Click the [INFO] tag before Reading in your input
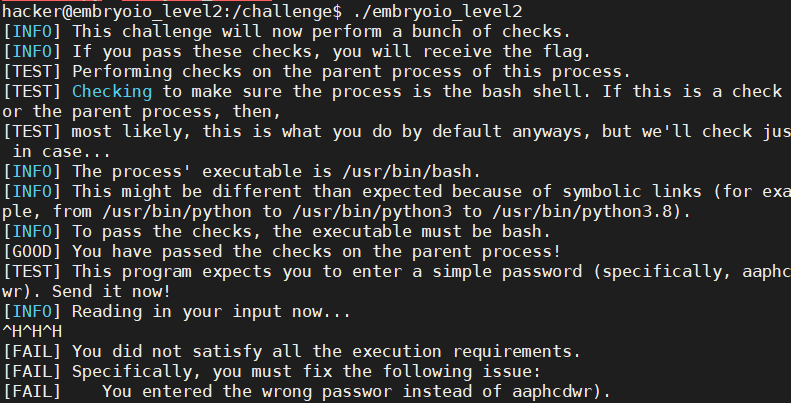791x403 pixels. click(32, 311)
